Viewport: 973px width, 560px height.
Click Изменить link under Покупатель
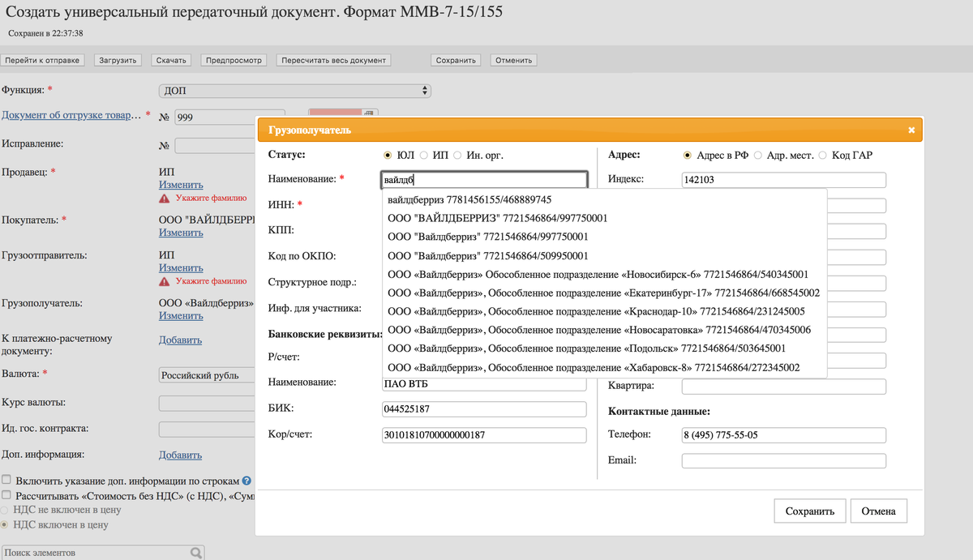[x=181, y=232]
